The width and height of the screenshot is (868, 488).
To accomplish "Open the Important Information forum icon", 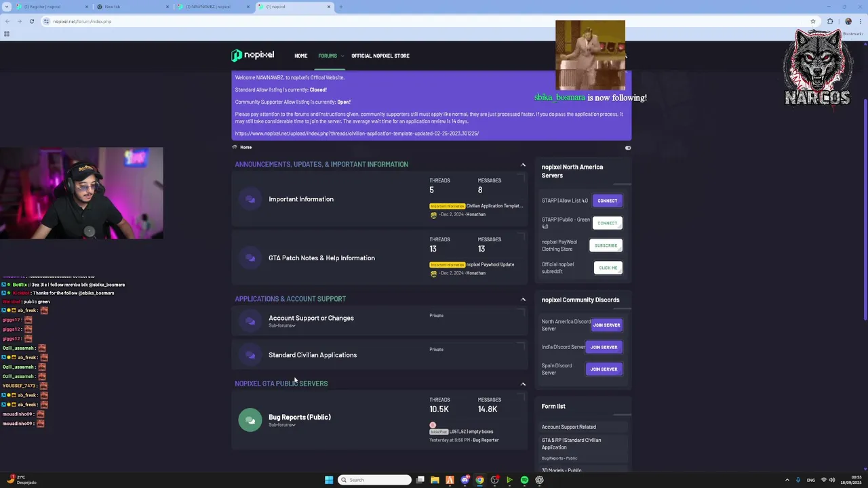I will [250, 199].
